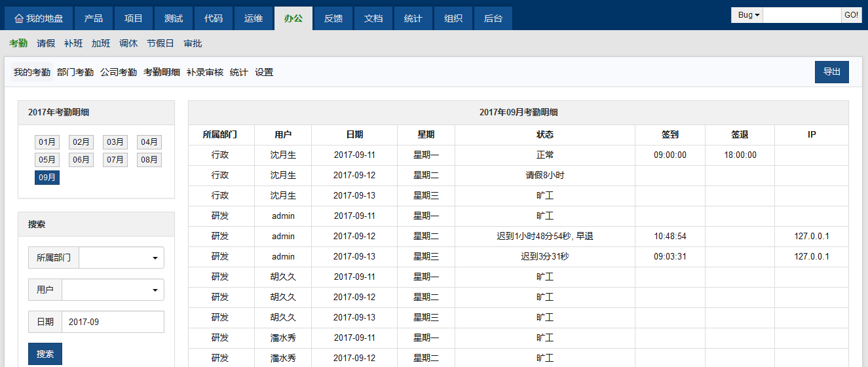
Task: Open 补录审核 page
Action: point(204,72)
